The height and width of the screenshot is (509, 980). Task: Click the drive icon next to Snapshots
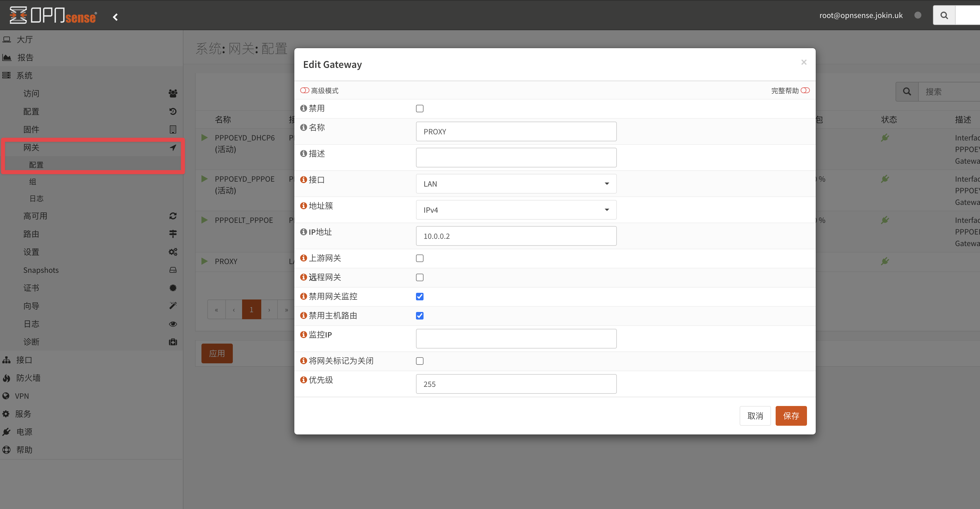click(173, 270)
